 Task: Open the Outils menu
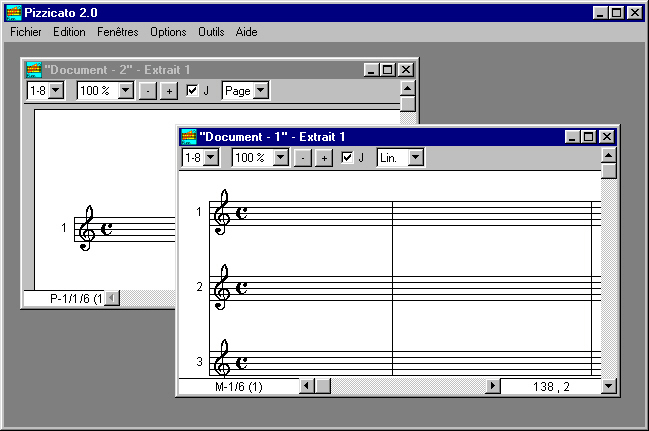[211, 32]
